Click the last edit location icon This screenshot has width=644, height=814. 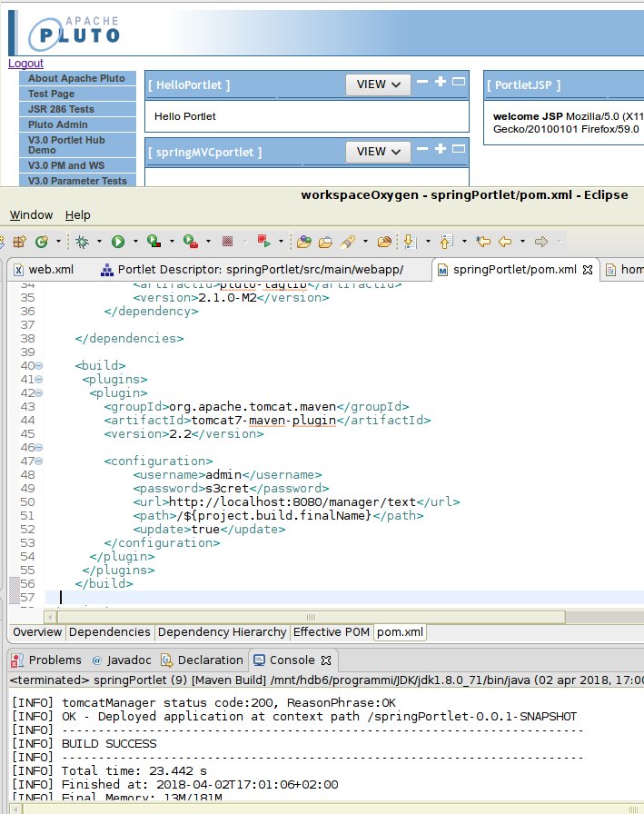[x=483, y=242]
